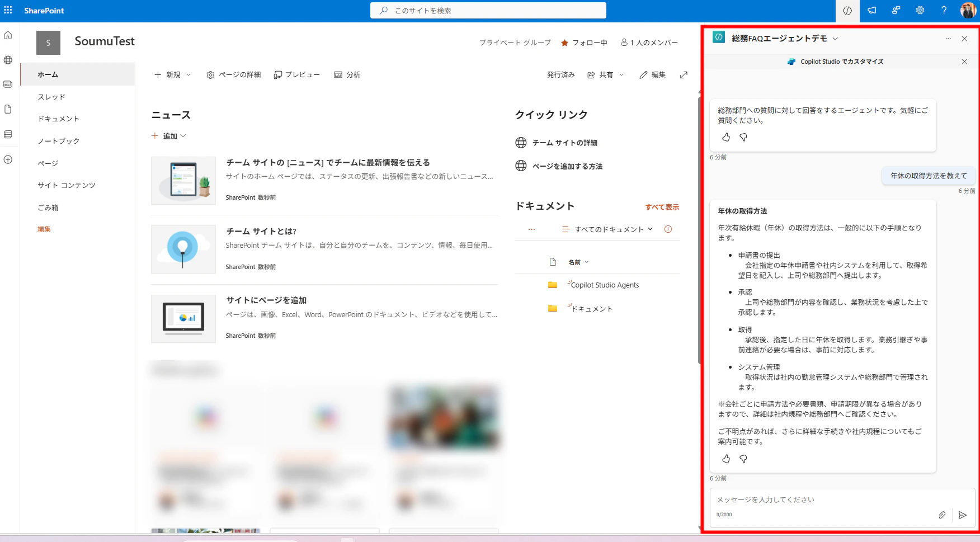This screenshot has height=542, width=980.
Task: Select ホーム in site navigation
Action: point(78,74)
